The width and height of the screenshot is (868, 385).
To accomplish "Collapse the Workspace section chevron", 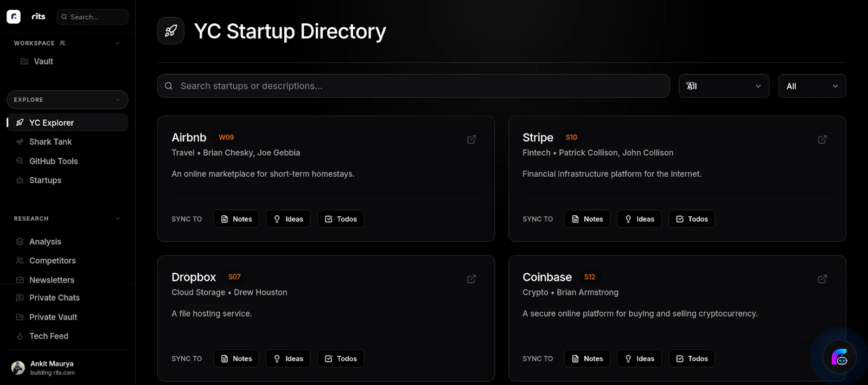I will [x=118, y=43].
